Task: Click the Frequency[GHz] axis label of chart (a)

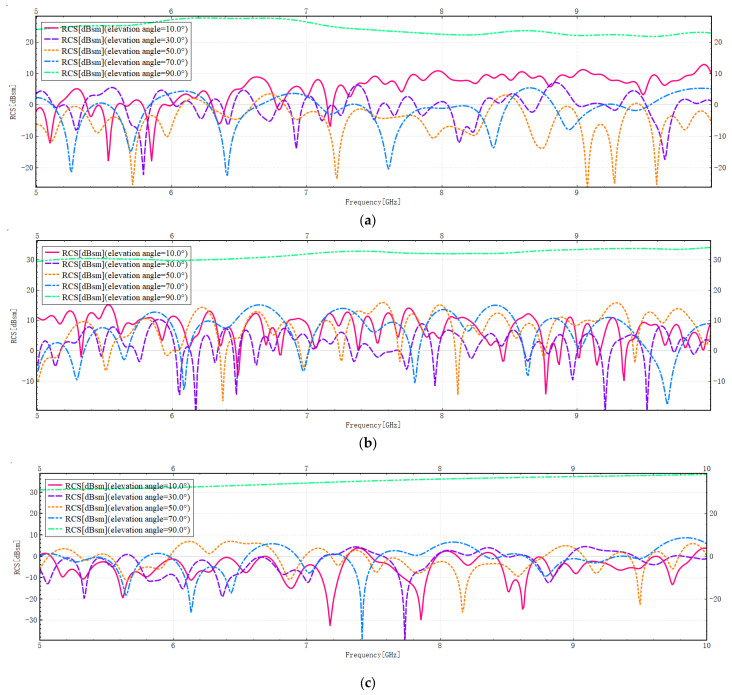Action: [x=373, y=202]
